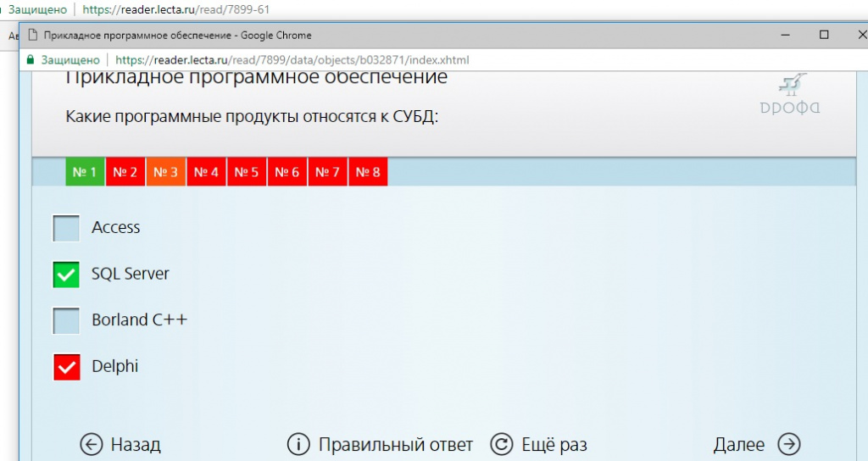Uncheck the Delphi checkbox
This screenshot has width=868, height=461.
[66, 367]
